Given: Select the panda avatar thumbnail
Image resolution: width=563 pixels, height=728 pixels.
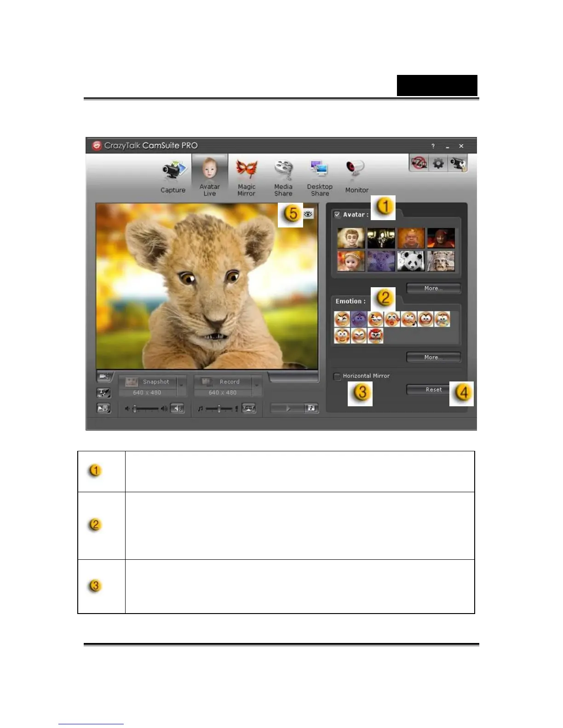Looking at the screenshot, I should pyautogui.click(x=411, y=261).
